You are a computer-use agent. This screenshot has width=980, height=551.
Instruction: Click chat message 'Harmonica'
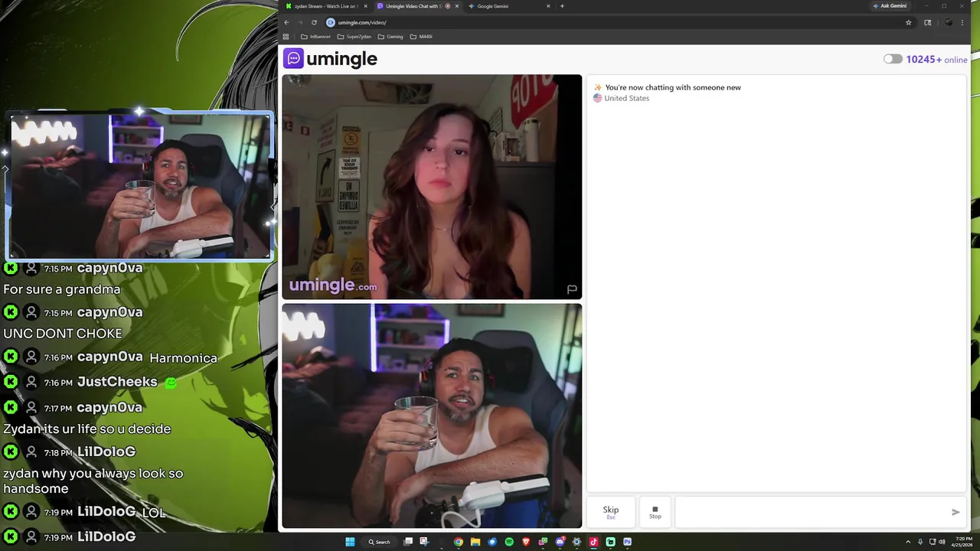click(184, 358)
